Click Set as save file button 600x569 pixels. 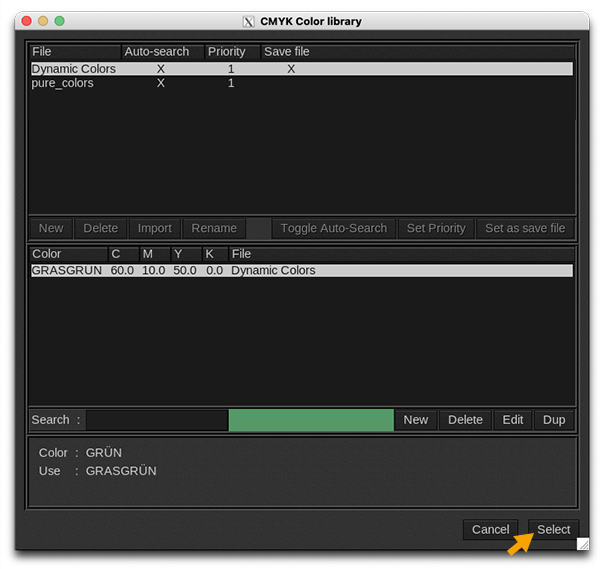click(525, 228)
